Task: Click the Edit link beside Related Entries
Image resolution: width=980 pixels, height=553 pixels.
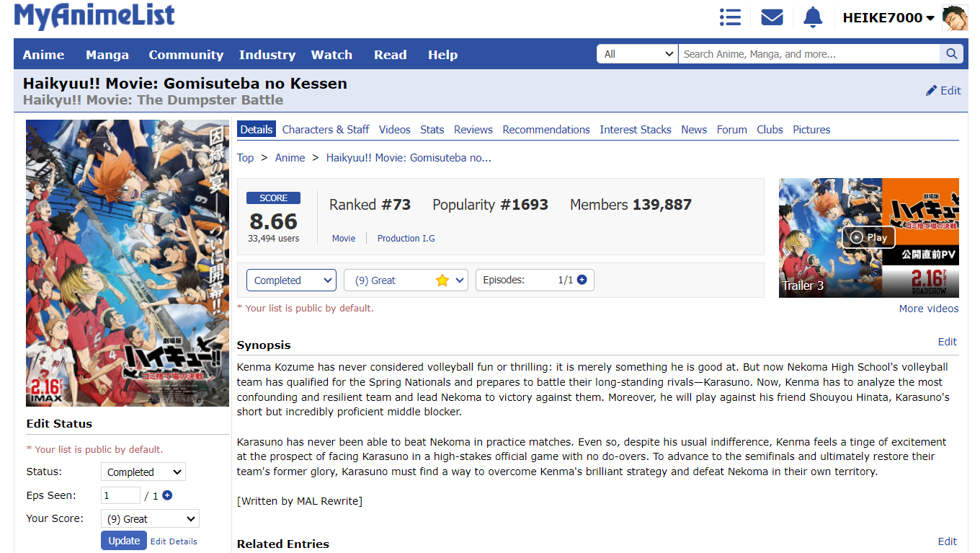Action: pyautogui.click(x=948, y=541)
